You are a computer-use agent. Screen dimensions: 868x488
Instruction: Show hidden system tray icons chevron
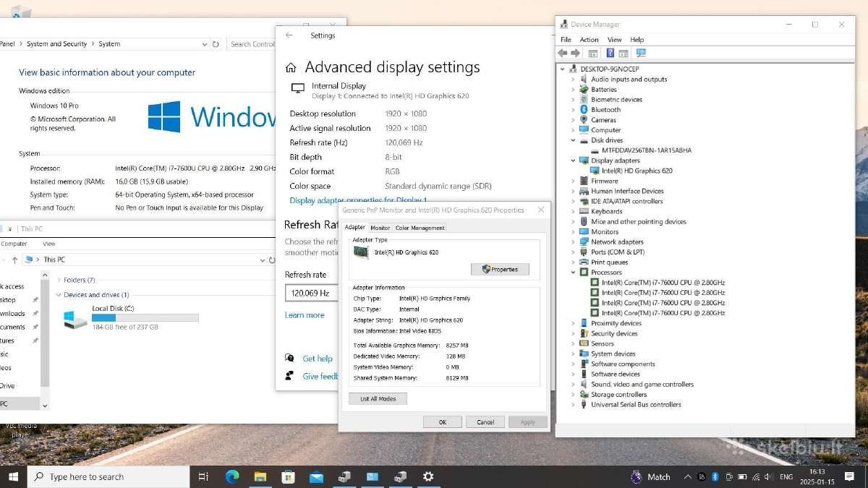click(x=686, y=476)
